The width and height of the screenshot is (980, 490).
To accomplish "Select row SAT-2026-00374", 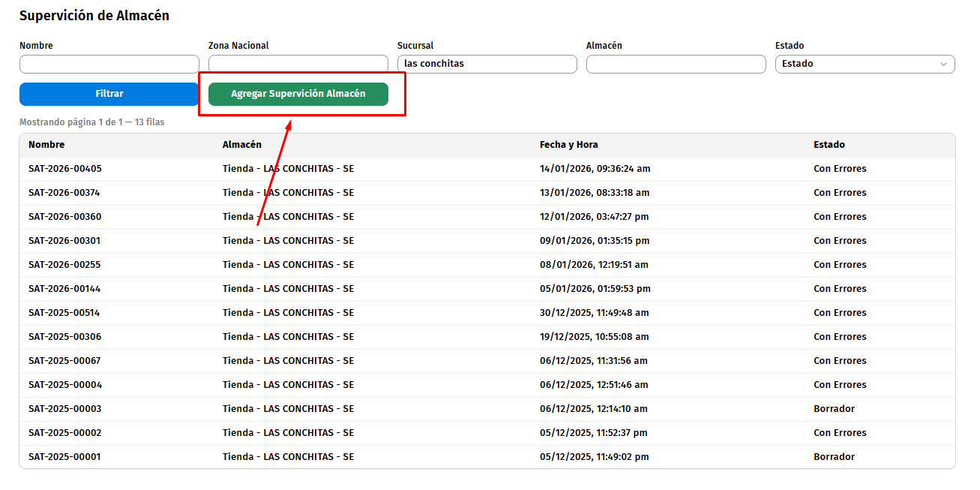I will point(64,193).
